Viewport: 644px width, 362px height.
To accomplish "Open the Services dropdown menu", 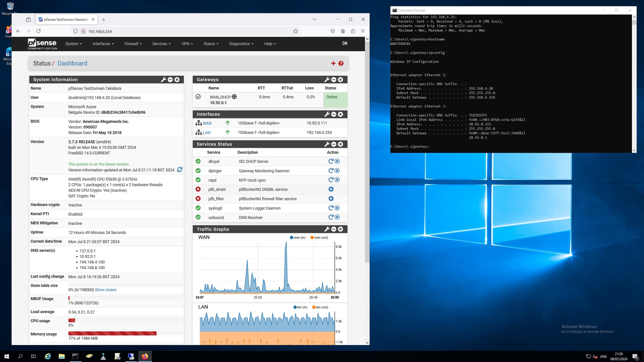I will coord(161,44).
